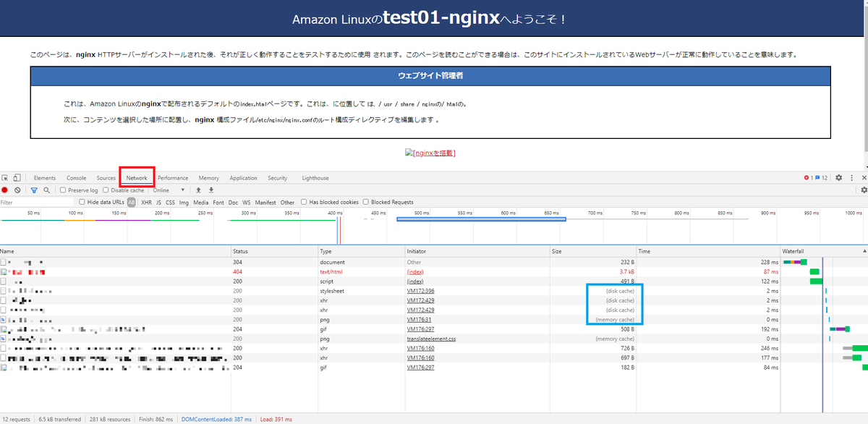The image size is (868, 424).
Task: Sort by Initiator column header
Action: [477, 251]
